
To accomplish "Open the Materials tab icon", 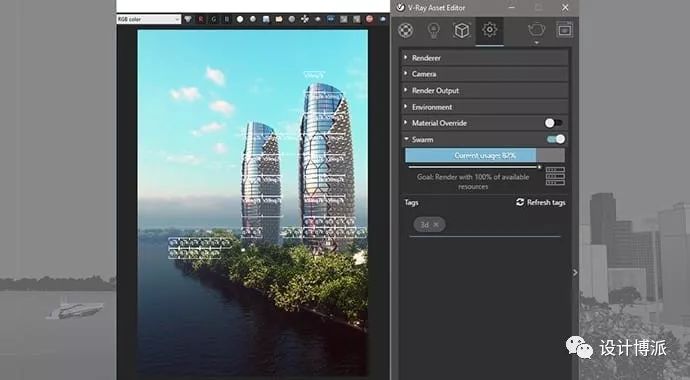I will pos(405,30).
